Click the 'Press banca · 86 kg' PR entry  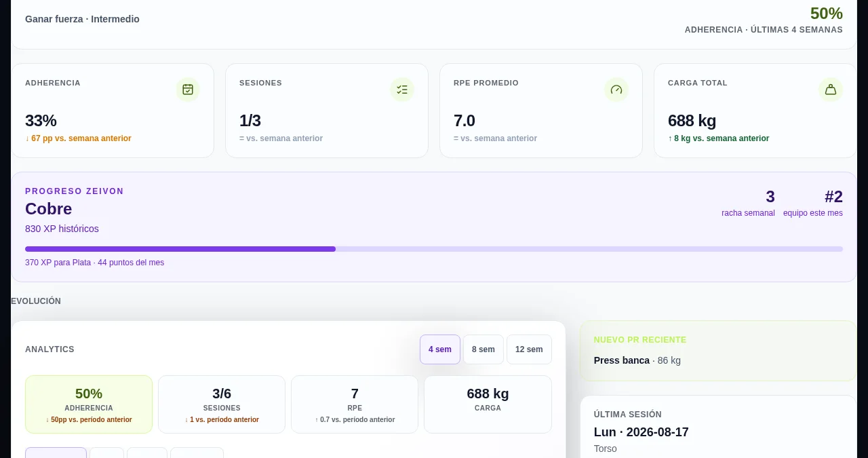click(x=637, y=360)
